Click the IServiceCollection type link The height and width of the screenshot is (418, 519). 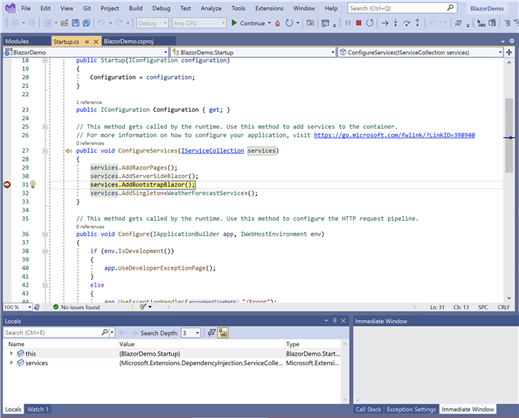[213, 151]
